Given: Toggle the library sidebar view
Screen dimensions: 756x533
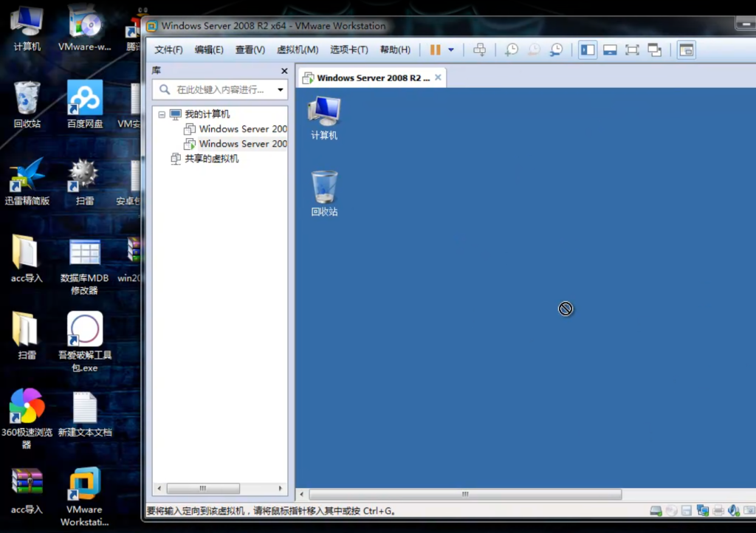Looking at the screenshot, I should [x=587, y=49].
